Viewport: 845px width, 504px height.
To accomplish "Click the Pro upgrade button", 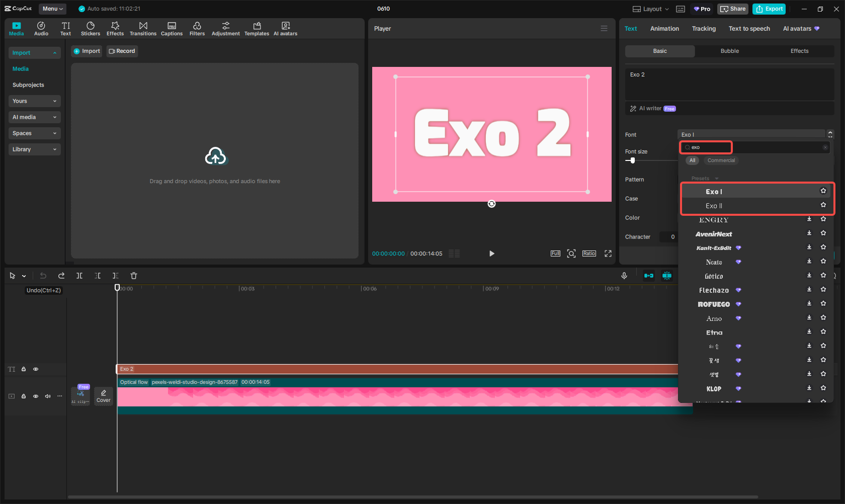I will click(702, 9).
